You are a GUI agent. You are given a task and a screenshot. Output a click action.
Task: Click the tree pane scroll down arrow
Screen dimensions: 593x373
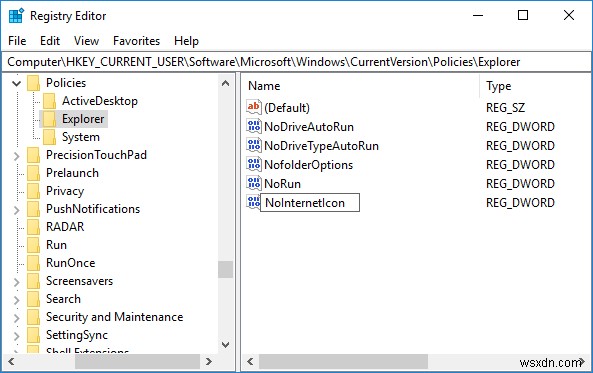225,345
